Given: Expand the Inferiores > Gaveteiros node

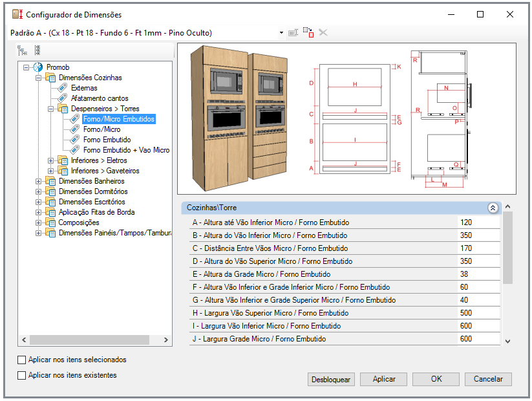Looking at the screenshot, I should pos(50,171).
